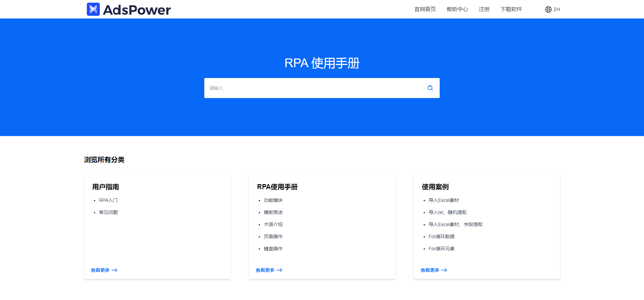Open the 使用案例 category title
Screen dimensions: 644x300
435,187
